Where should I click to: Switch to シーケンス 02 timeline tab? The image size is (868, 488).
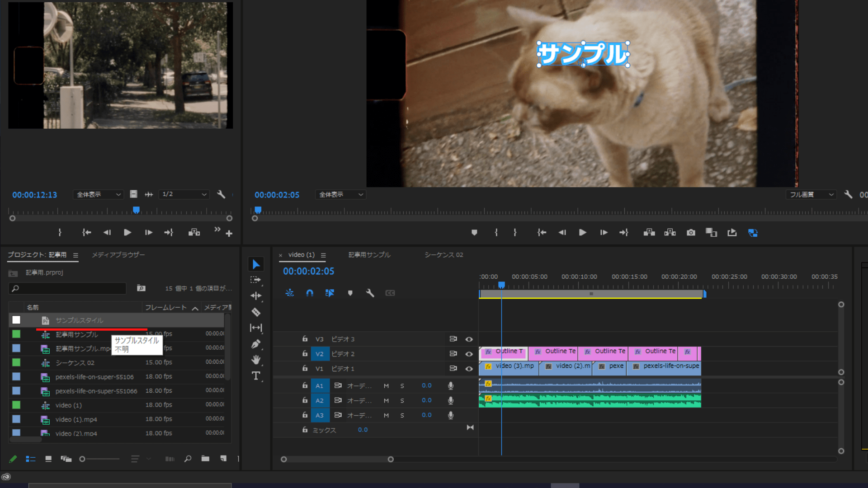443,255
